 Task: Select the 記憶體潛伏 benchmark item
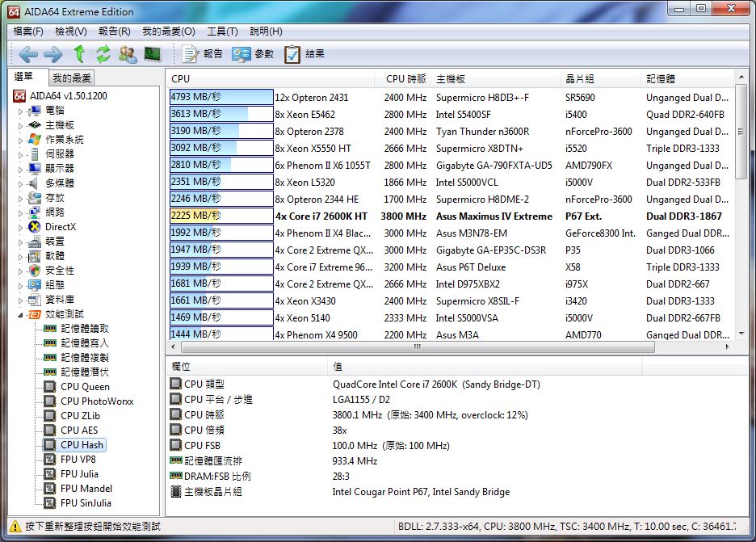tap(84, 372)
